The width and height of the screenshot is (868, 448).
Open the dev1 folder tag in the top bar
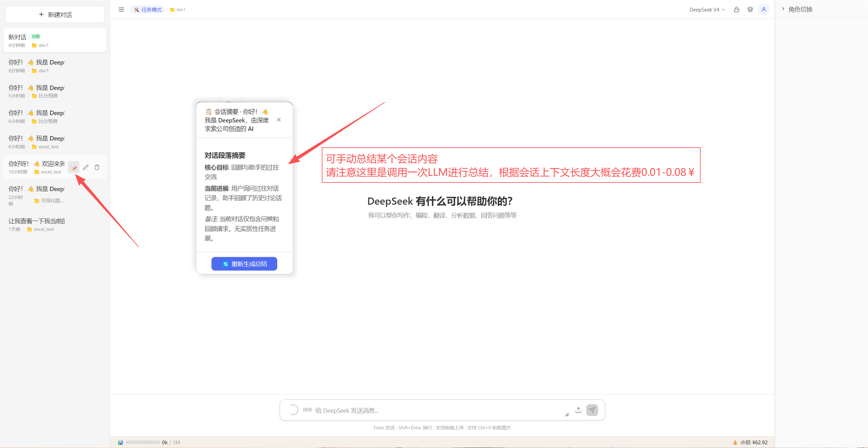click(x=178, y=10)
